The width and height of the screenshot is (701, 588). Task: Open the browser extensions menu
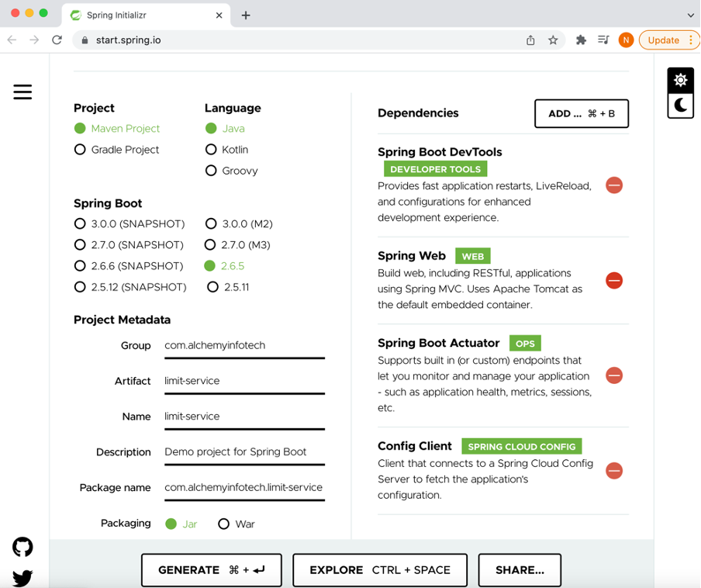coord(581,40)
